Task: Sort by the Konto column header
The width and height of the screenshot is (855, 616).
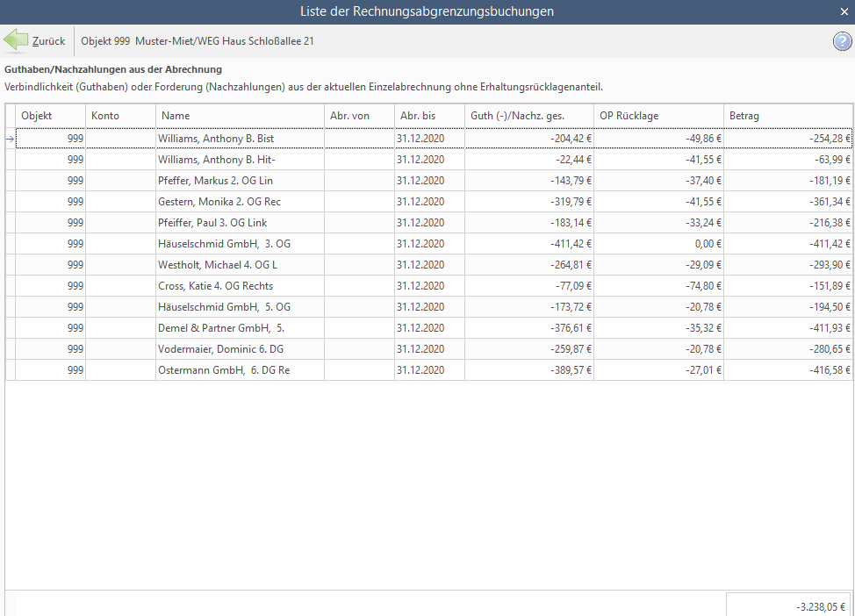Action: [x=120, y=116]
